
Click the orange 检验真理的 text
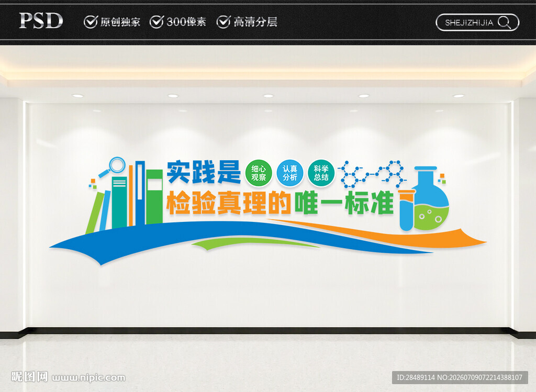(x=228, y=203)
